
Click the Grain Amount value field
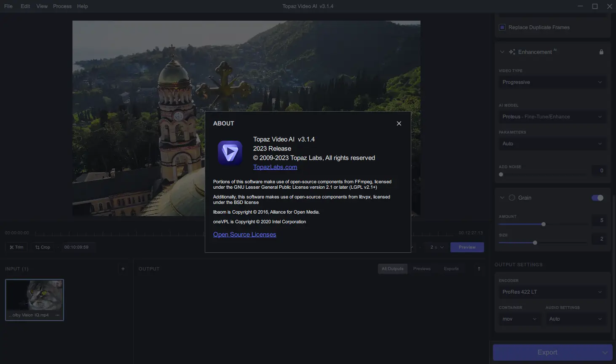[x=599, y=220]
